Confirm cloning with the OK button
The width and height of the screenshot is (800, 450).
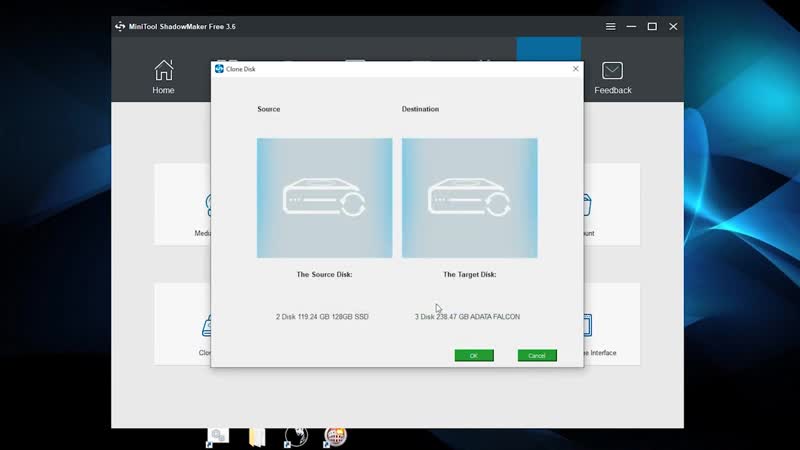pyautogui.click(x=474, y=356)
